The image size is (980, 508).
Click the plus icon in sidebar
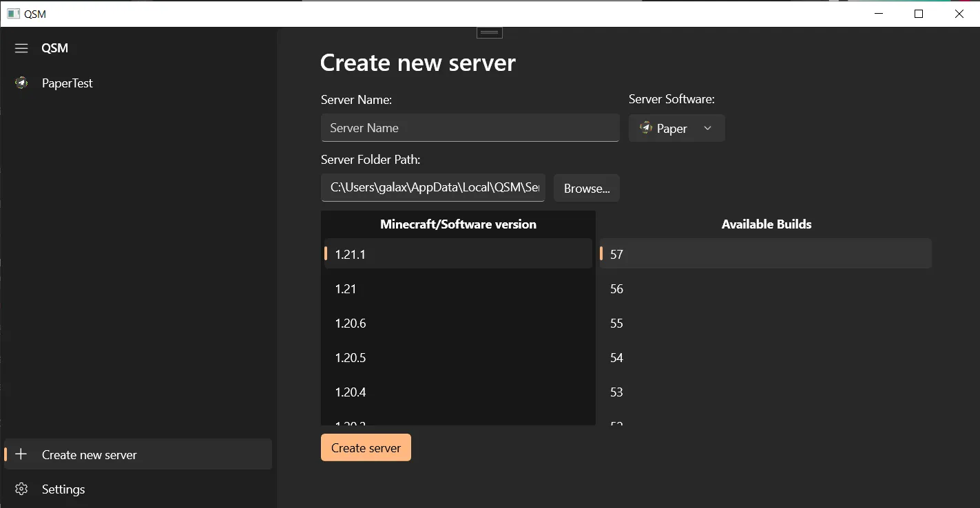(x=21, y=454)
